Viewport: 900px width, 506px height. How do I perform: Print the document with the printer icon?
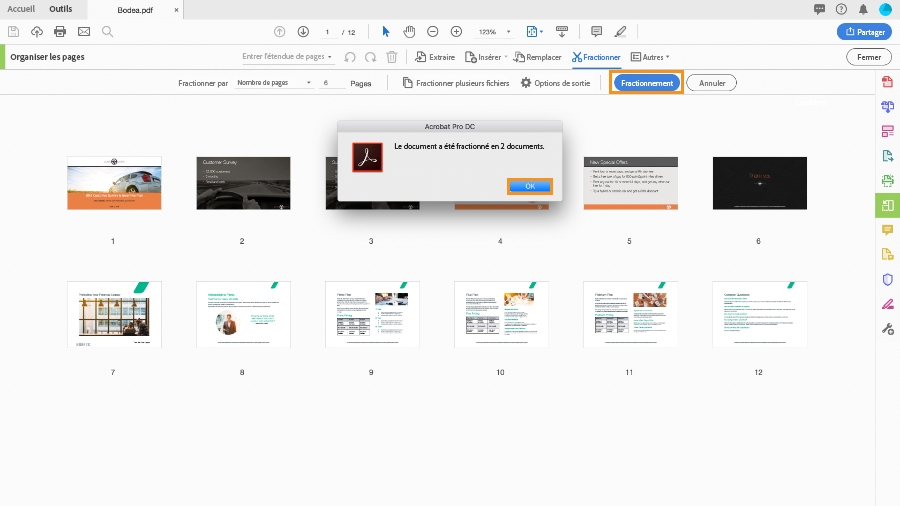(x=60, y=32)
